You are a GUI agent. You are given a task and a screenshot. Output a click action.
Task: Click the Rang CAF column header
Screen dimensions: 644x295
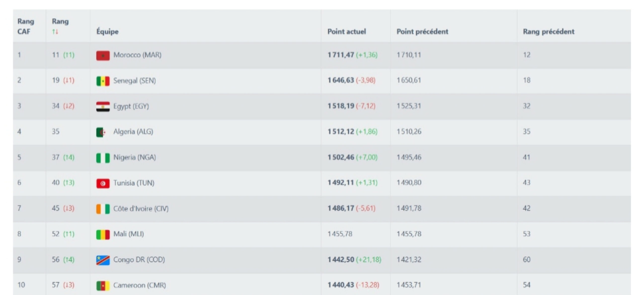point(25,26)
